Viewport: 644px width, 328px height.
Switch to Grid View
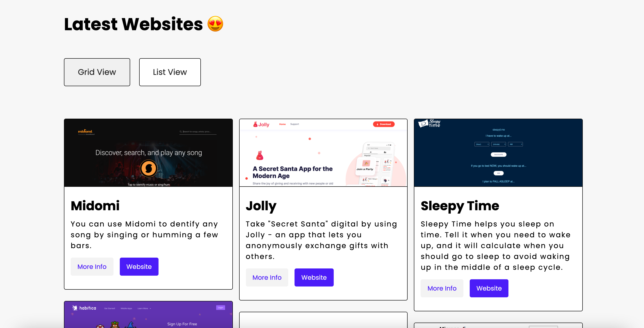97,72
